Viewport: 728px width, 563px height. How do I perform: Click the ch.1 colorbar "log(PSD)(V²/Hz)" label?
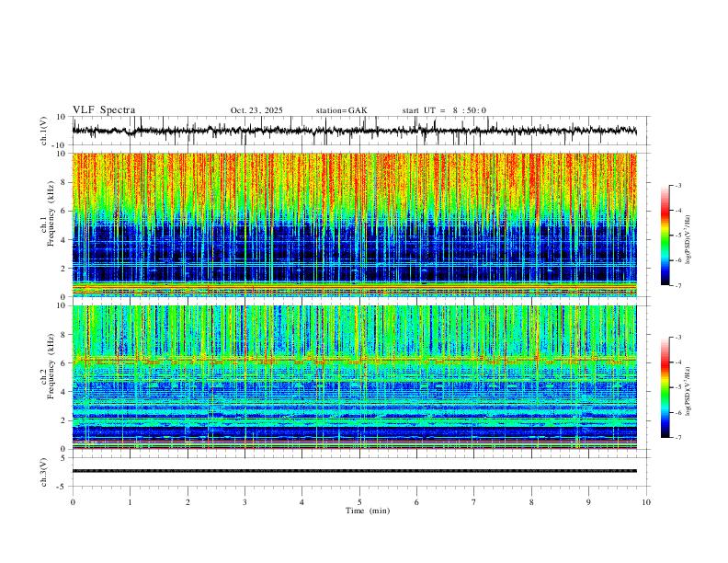coord(688,240)
